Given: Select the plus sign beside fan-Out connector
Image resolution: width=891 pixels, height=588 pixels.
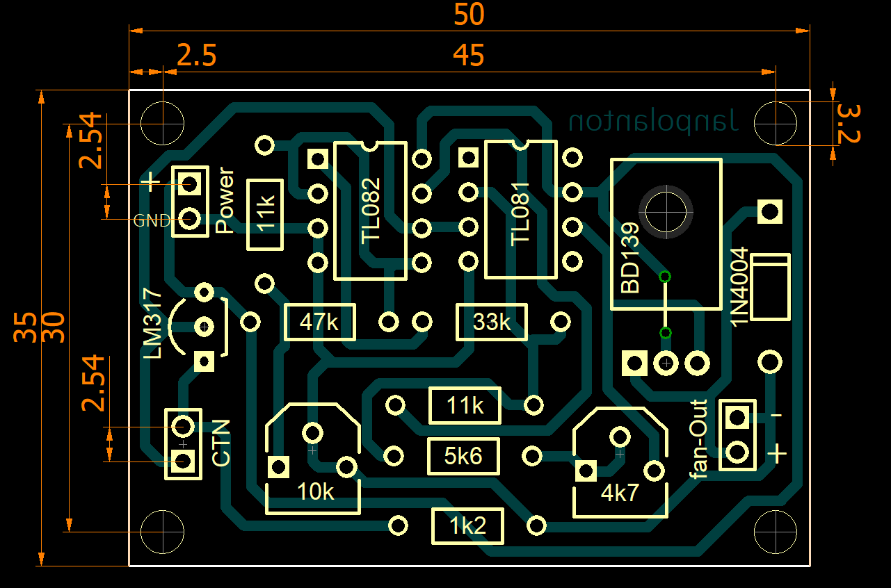Looking at the screenshot, I should (777, 454).
